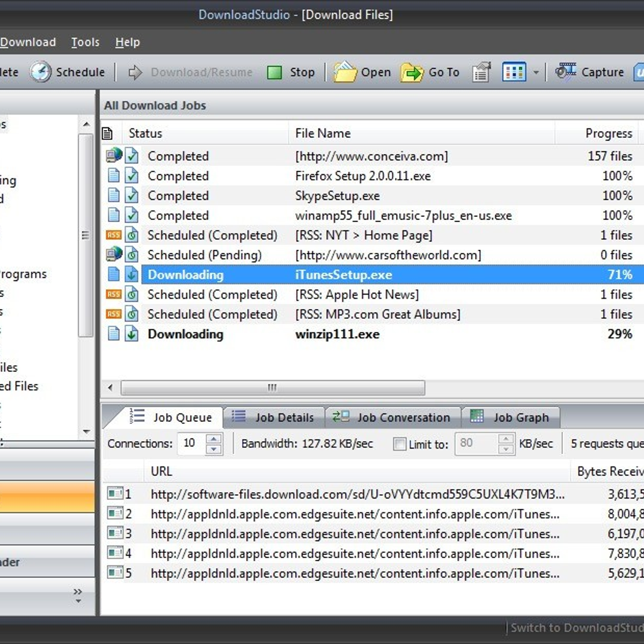The image size is (644, 644).
Task: Click the document icon in column header
Action: tap(107, 133)
